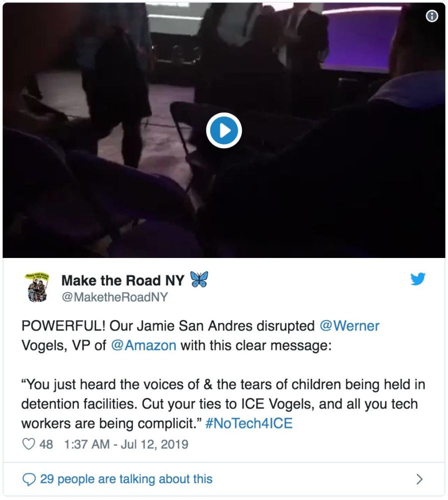Open the reply speech bubble icon
The image size is (448, 500).
pyautogui.click(x=29, y=479)
